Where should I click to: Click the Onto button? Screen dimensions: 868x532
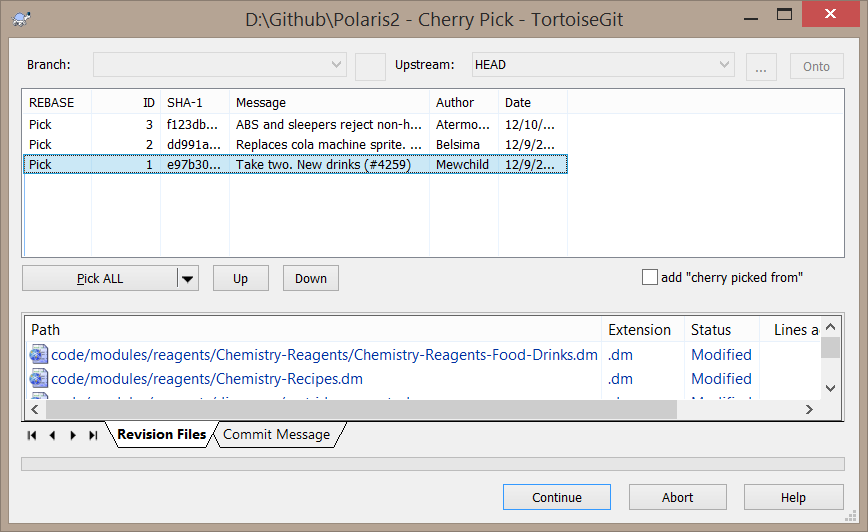[x=817, y=66]
